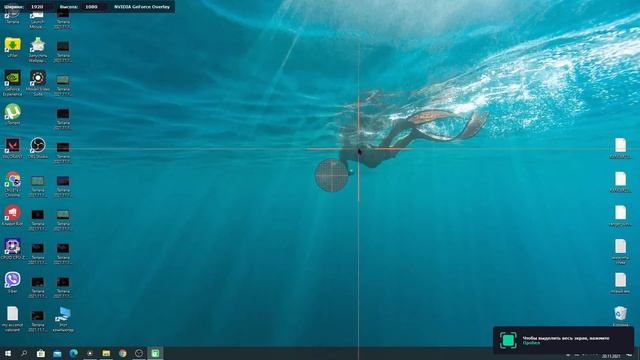The image size is (640, 360).
Task: Open the taskbar clock showing 20.11.2021
Action: tap(611, 356)
